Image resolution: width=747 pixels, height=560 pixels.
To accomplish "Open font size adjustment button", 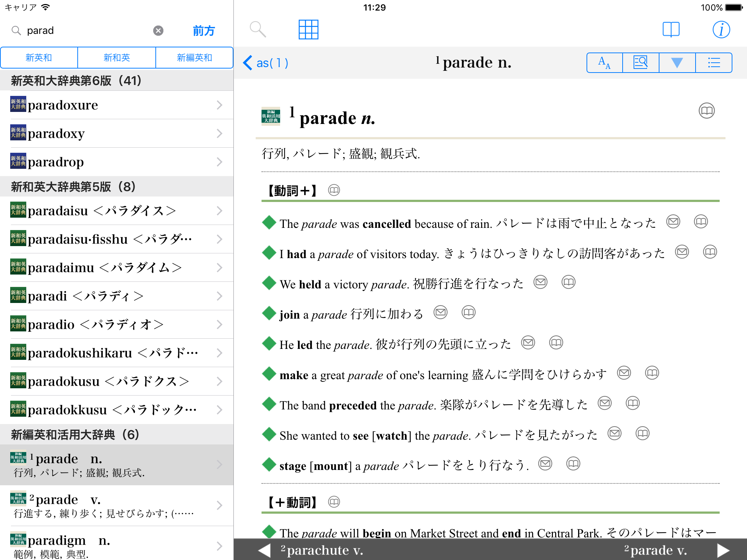I will click(x=604, y=63).
